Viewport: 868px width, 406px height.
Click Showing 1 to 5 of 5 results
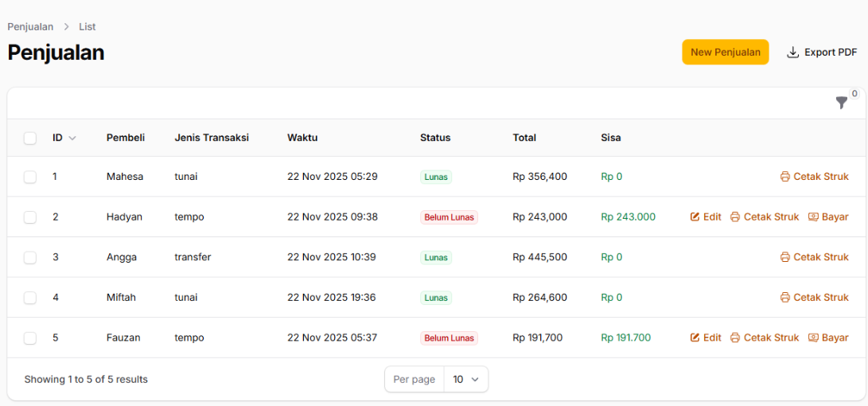(x=86, y=380)
